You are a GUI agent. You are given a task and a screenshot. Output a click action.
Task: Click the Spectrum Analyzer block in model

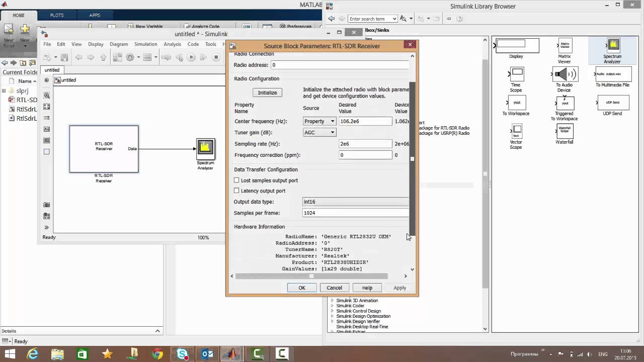pyautogui.click(x=205, y=148)
